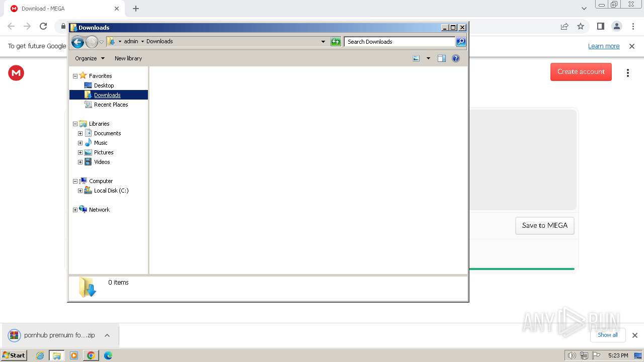Screen dimensions: 644x362
Task: Click New library in the toolbar
Action: click(x=128, y=58)
